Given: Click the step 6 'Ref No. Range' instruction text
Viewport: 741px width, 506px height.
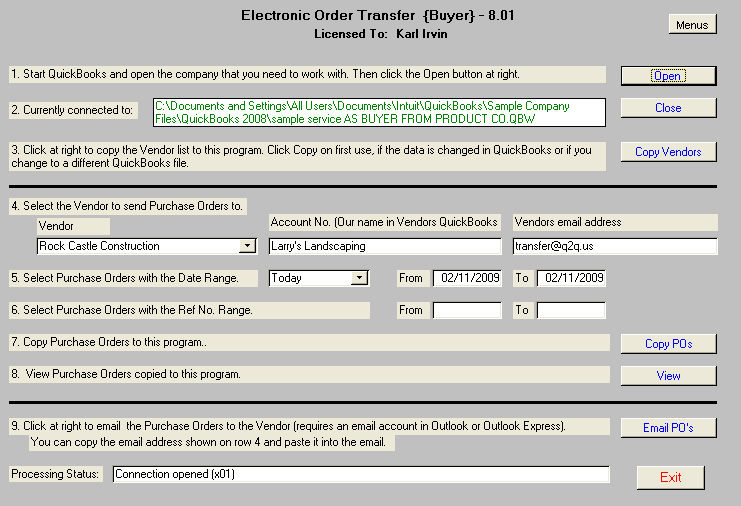Looking at the screenshot, I should pos(189,310).
